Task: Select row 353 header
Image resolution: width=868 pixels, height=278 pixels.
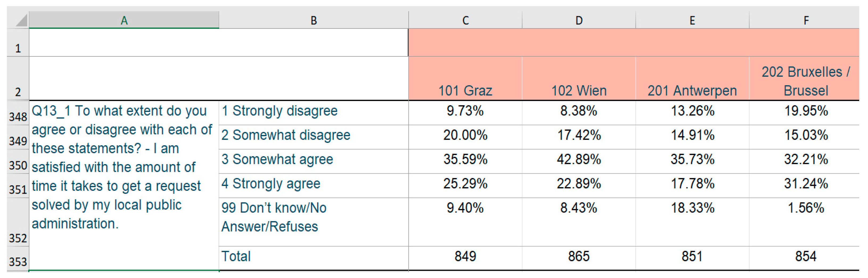Action: 18,261
